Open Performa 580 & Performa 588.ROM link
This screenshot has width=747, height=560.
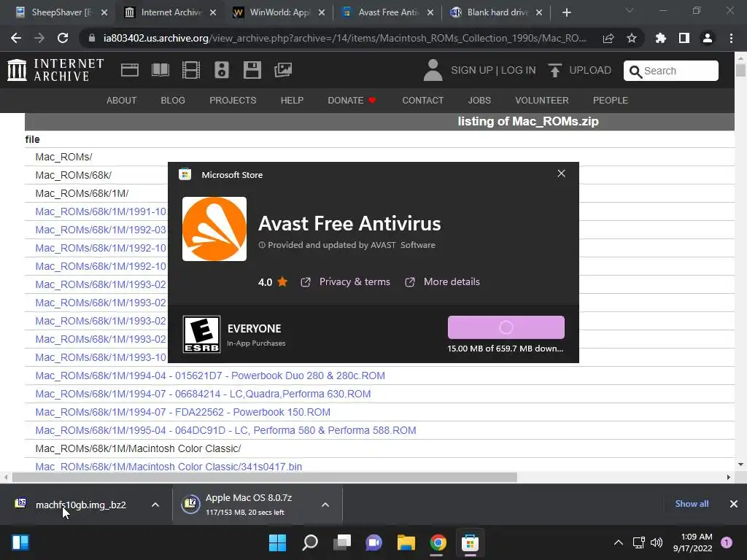(x=226, y=430)
